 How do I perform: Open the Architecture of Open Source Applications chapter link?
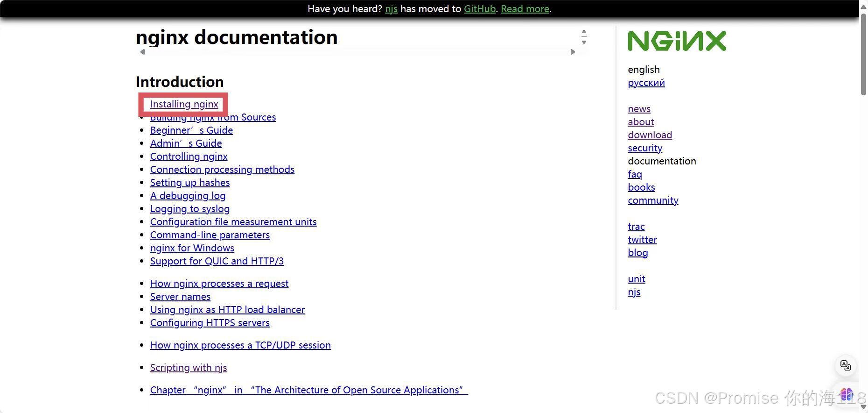pos(309,390)
